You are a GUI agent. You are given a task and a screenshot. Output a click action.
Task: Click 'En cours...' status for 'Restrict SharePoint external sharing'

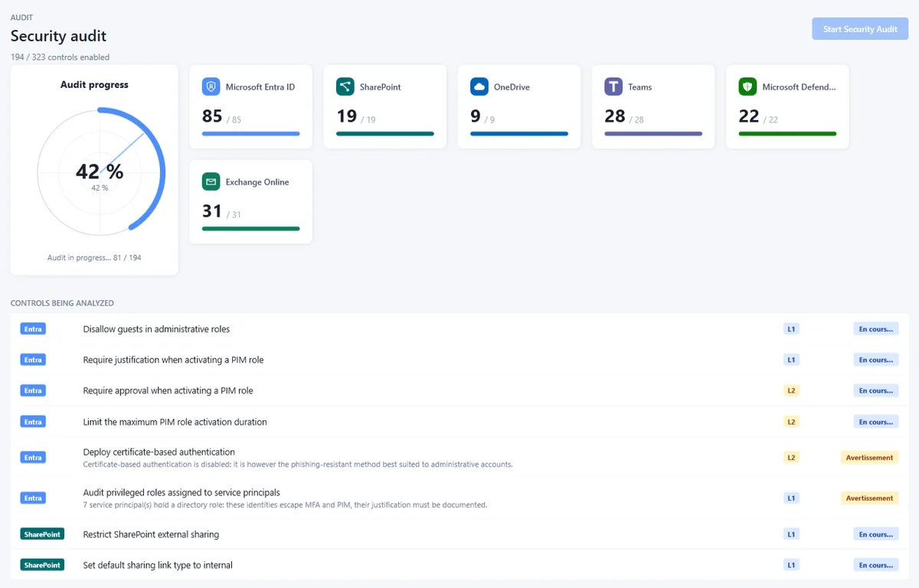[x=876, y=534]
